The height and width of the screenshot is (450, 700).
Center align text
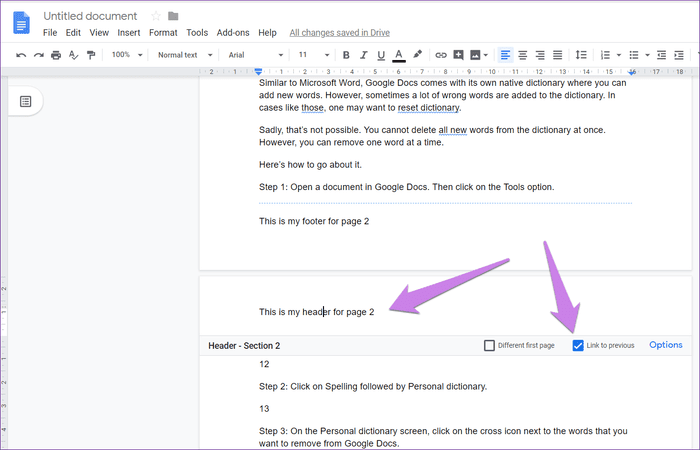pos(523,55)
